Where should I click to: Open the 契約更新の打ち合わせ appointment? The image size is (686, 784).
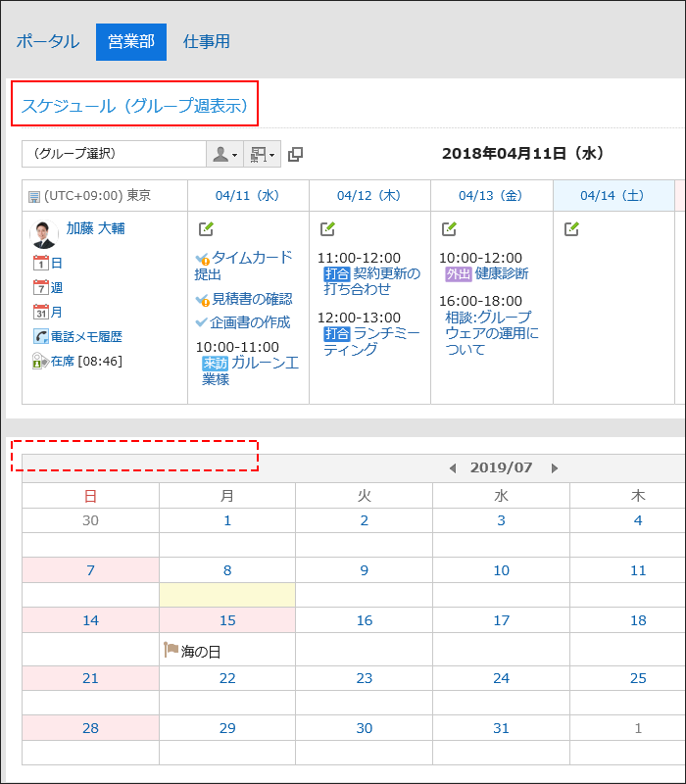pos(372,281)
